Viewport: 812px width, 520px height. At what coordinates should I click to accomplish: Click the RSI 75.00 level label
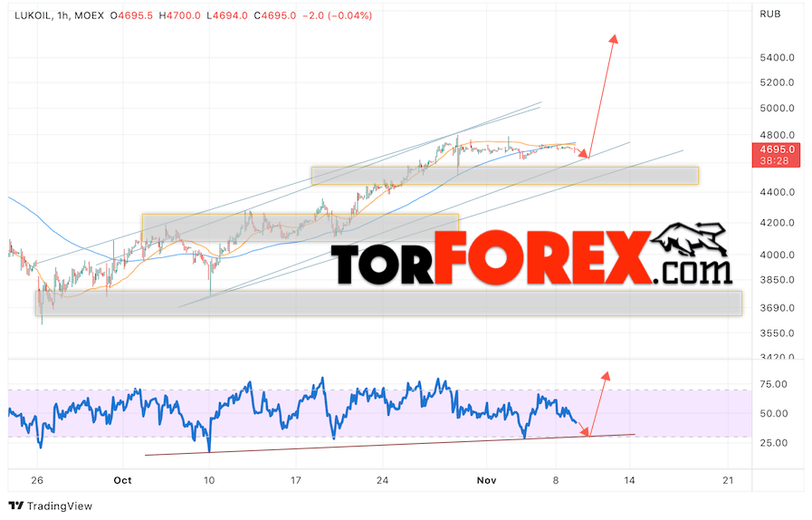(774, 384)
